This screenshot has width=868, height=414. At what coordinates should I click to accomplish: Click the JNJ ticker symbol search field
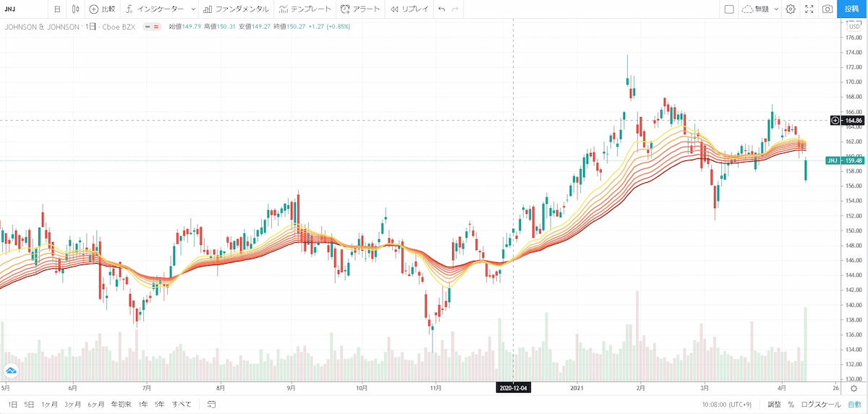[22, 9]
